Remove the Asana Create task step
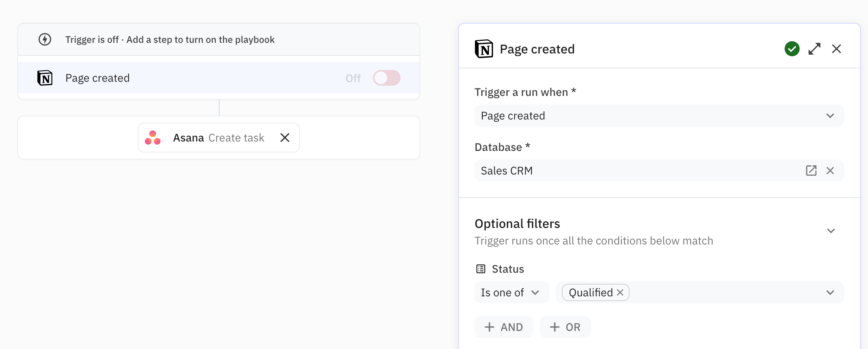This screenshot has width=868, height=349. [285, 138]
